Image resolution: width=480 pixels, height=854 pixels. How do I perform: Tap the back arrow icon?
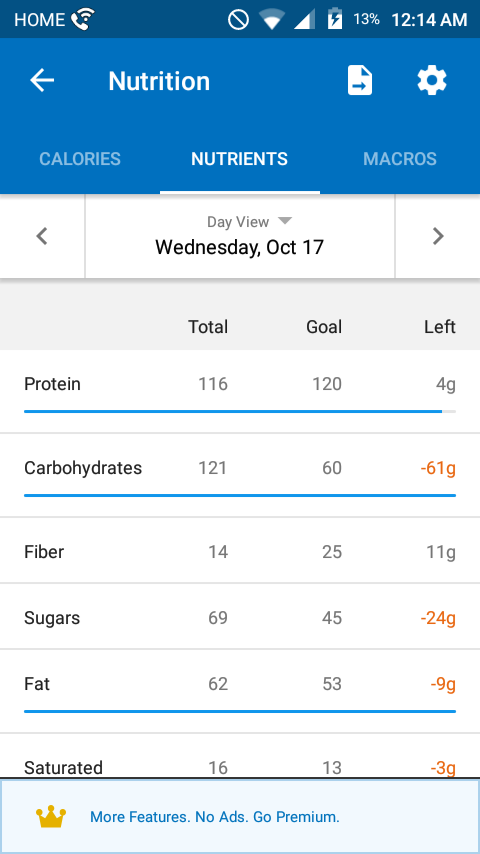[42, 81]
